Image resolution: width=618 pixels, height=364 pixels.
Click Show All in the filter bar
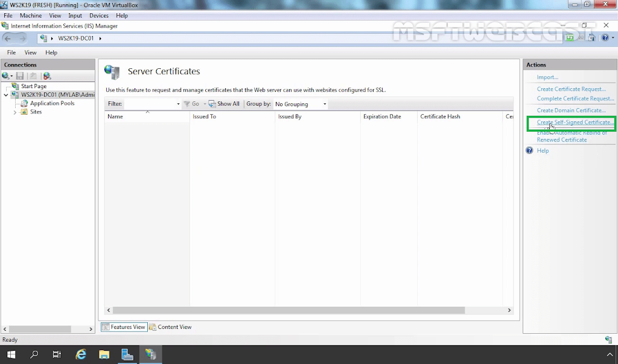tap(224, 104)
